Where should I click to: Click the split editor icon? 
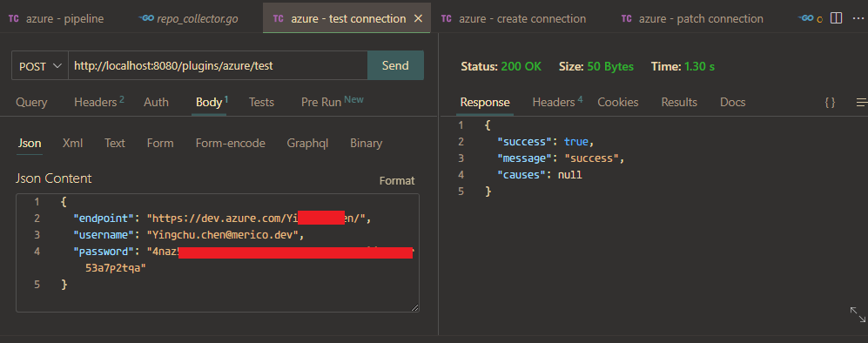pos(837,18)
